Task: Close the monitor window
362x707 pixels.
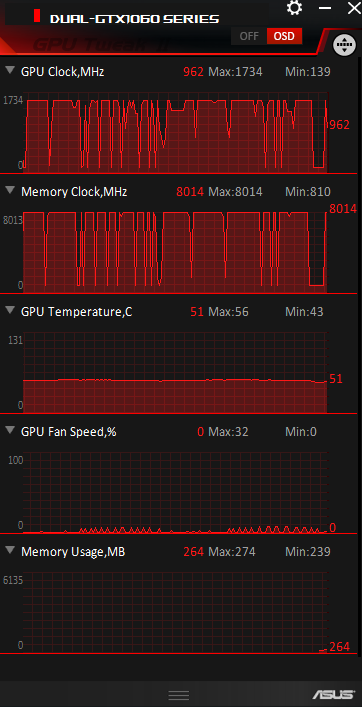Action: point(354,8)
